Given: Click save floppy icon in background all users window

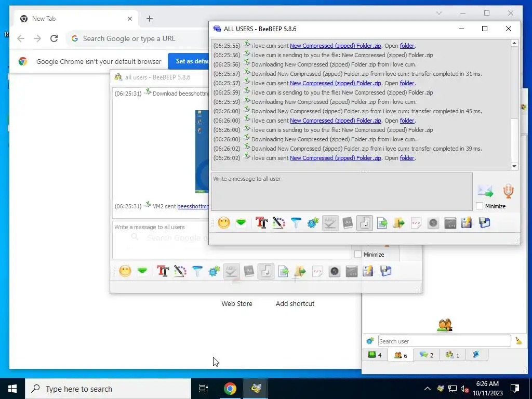Looking at the screenshot, I should pos(386,271).
